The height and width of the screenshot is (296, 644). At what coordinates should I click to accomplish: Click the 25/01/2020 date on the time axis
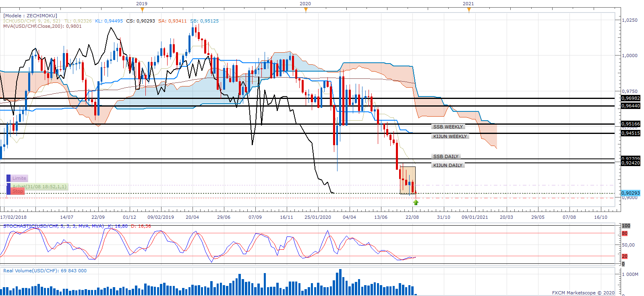pyautogui.click(x=318, y=217)
